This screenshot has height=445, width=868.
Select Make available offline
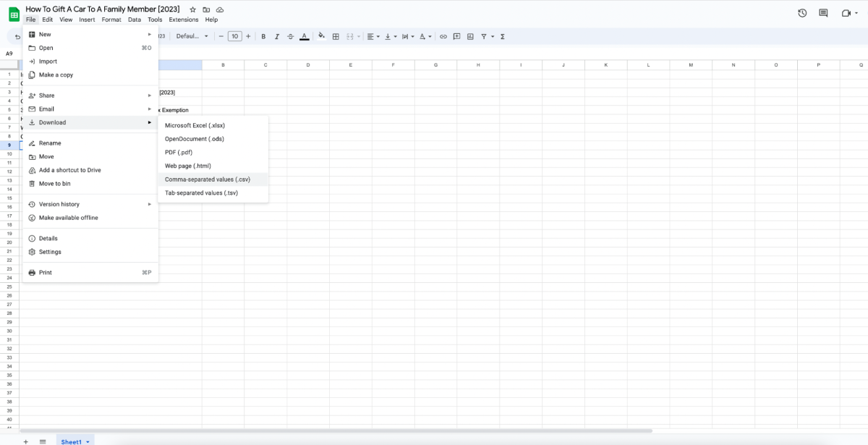[90, 218]
